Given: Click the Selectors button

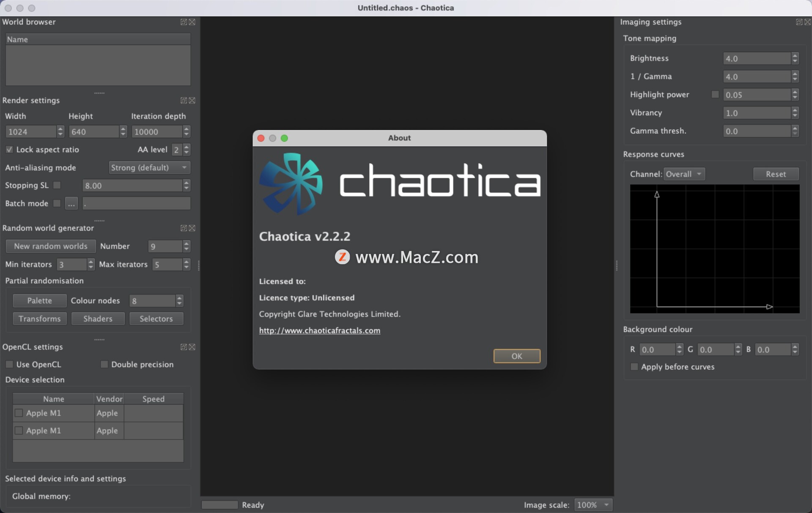Looking at the screenshot, I should (156, 319).
